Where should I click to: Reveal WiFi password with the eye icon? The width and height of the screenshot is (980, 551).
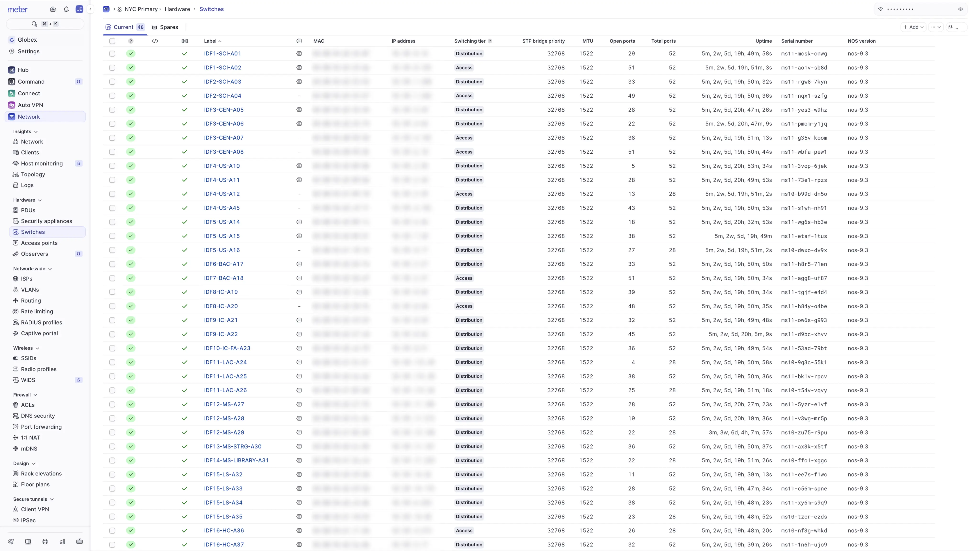pyautogui.click(x=960, y=9)
